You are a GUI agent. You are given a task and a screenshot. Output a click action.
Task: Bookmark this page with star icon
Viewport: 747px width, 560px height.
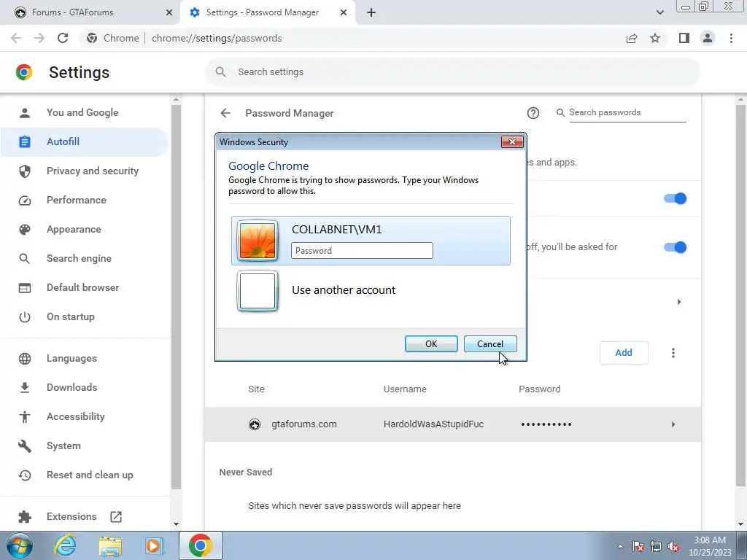[x=655, y=38]
